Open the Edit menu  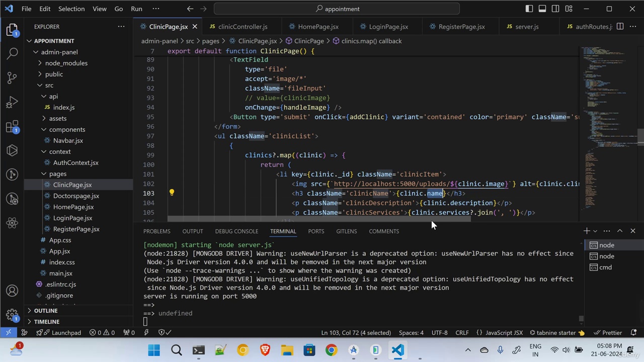coord(45,9)
